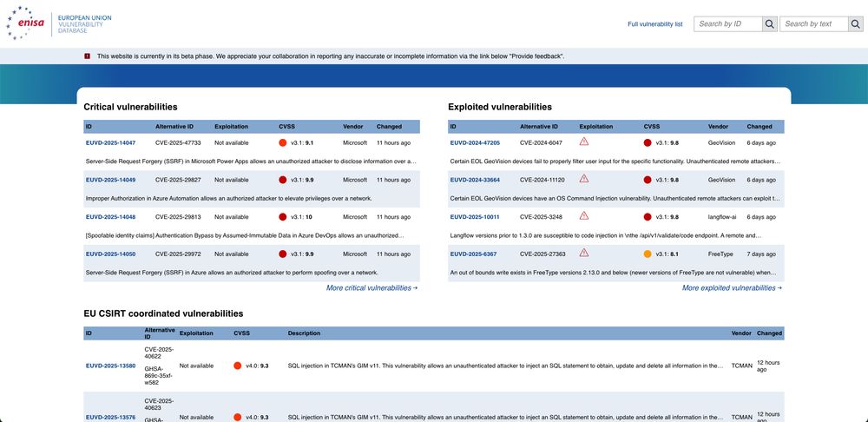Screen dimensions: 868x422
Task: Click the orange CVSS dot for EUVD-2025-6367
Action: (x=648, y=254)
